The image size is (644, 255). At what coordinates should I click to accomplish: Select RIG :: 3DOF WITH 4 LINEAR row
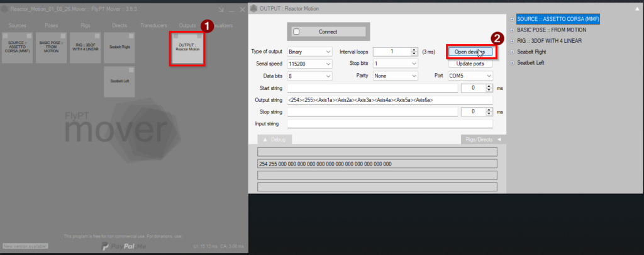coord(550,41)
